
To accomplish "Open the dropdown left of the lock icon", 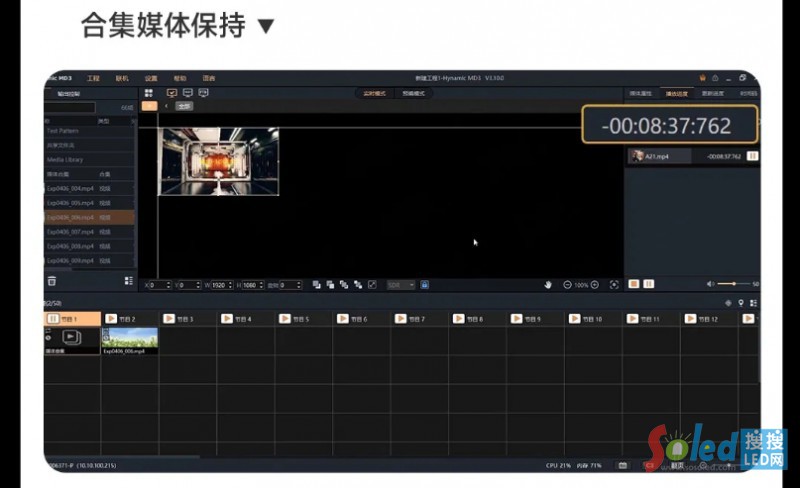I will (x=400, y=285).
